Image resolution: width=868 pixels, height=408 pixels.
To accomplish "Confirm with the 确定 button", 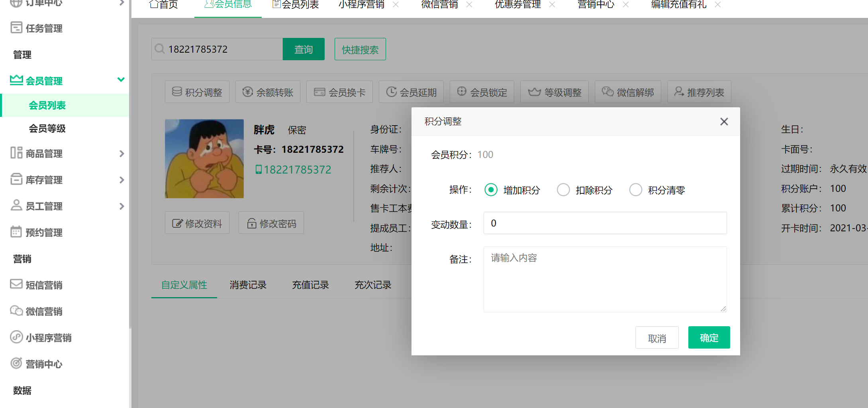I will [x=709, y=337].
